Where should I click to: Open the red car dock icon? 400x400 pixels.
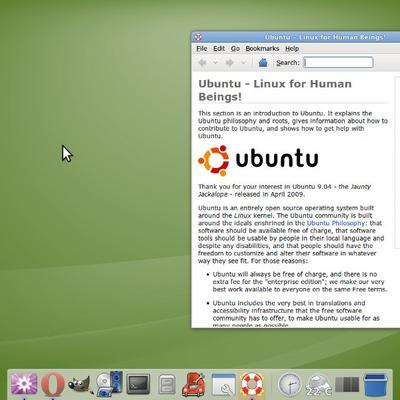click(x=193, y=384)
